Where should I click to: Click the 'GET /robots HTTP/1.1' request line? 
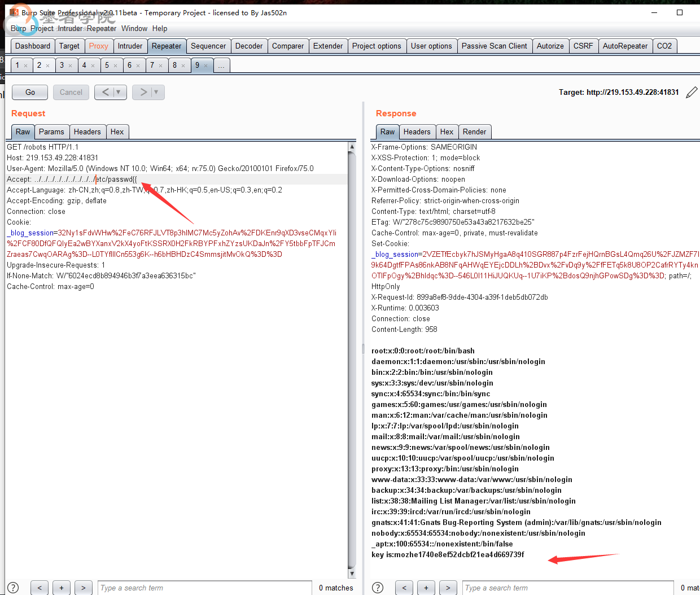coord(42,147)
